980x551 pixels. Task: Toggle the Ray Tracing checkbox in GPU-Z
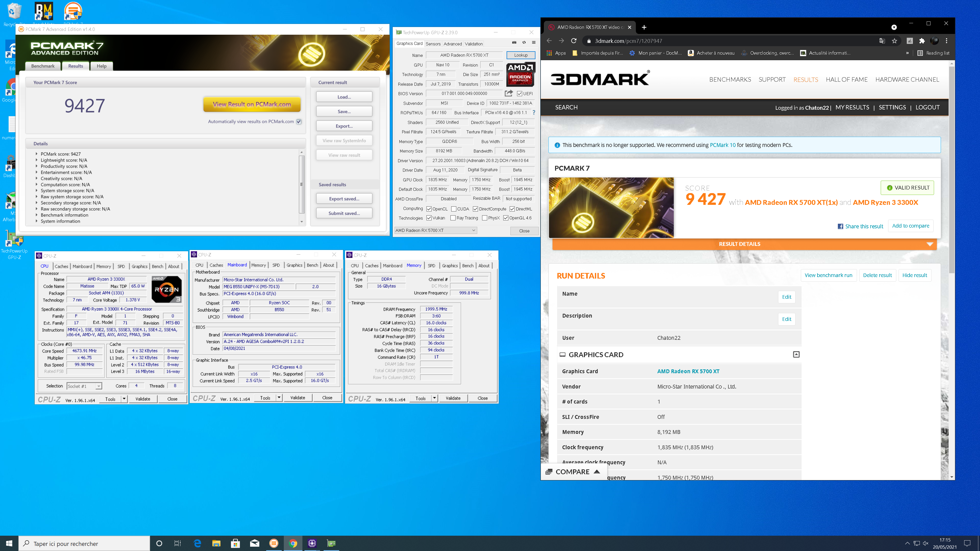click(453, 218)
